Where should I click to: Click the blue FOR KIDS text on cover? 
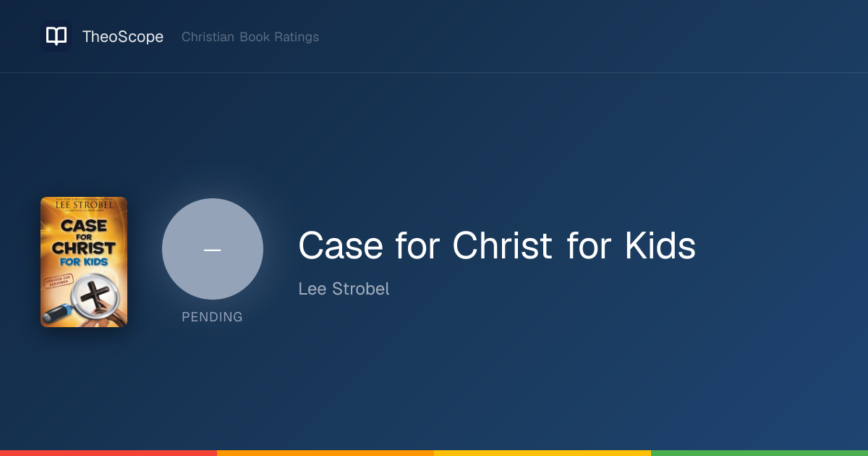pos(84,261)
